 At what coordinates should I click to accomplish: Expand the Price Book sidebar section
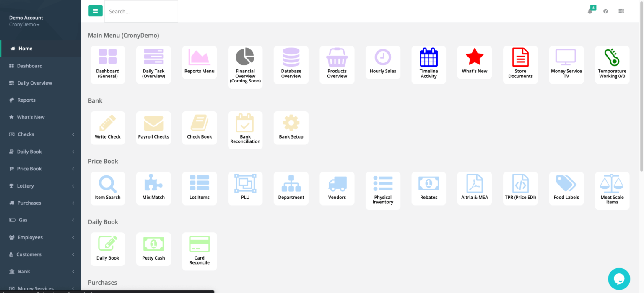pyautogui.click(x=29, y=168)
